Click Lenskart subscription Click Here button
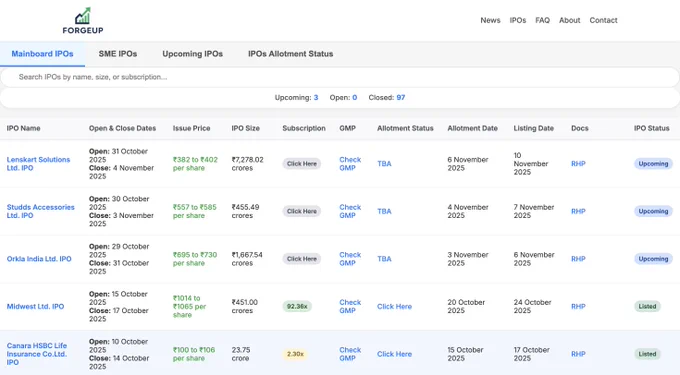 pyautogui.click(x=302, y=164)
